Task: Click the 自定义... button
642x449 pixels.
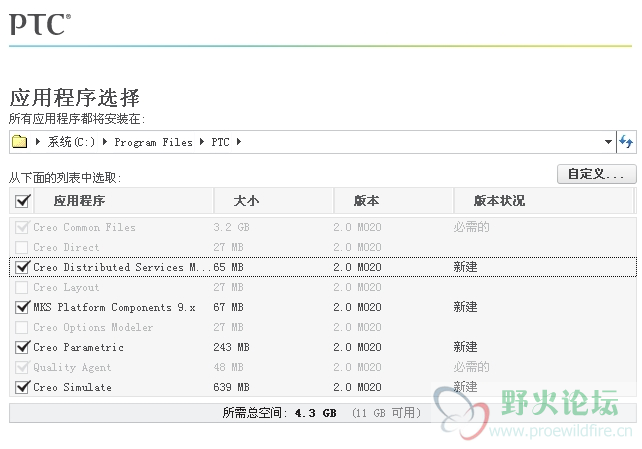Action: point(597,174)
